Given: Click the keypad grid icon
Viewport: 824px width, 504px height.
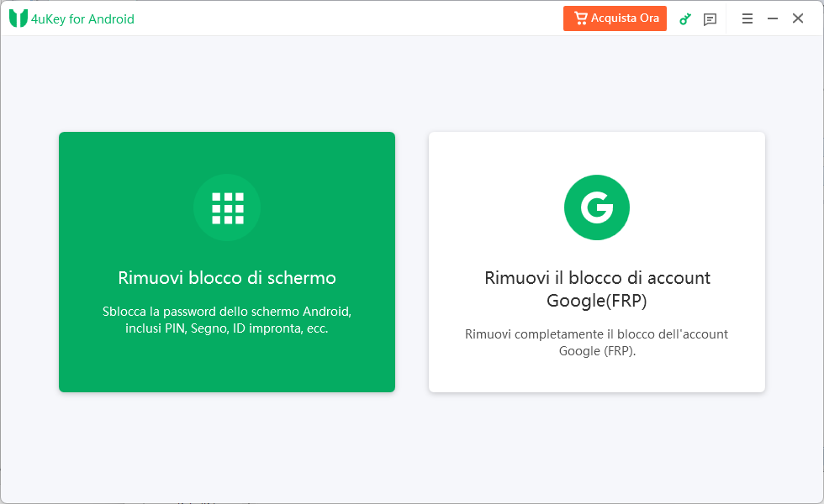Looking at the screenshot, I should 228,208.
